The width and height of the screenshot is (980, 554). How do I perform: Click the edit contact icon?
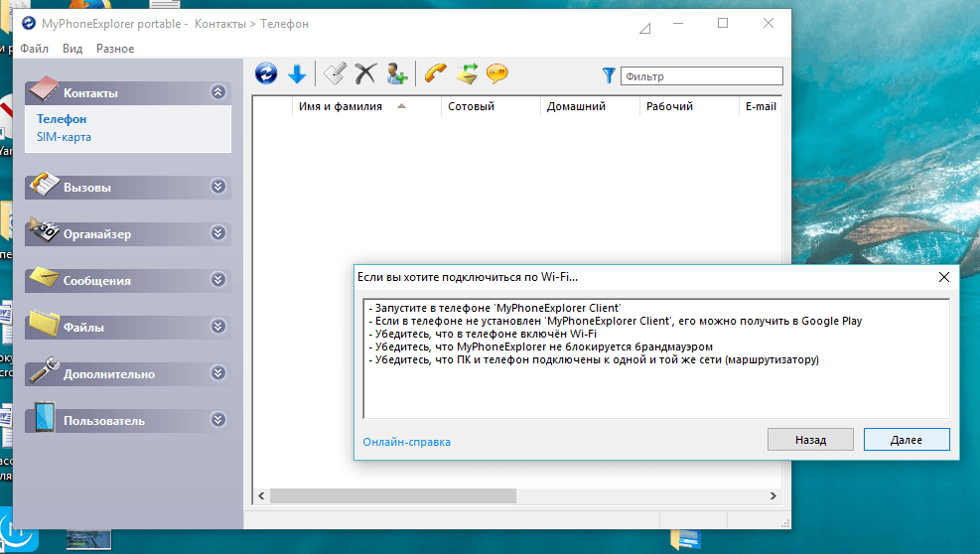336,73
